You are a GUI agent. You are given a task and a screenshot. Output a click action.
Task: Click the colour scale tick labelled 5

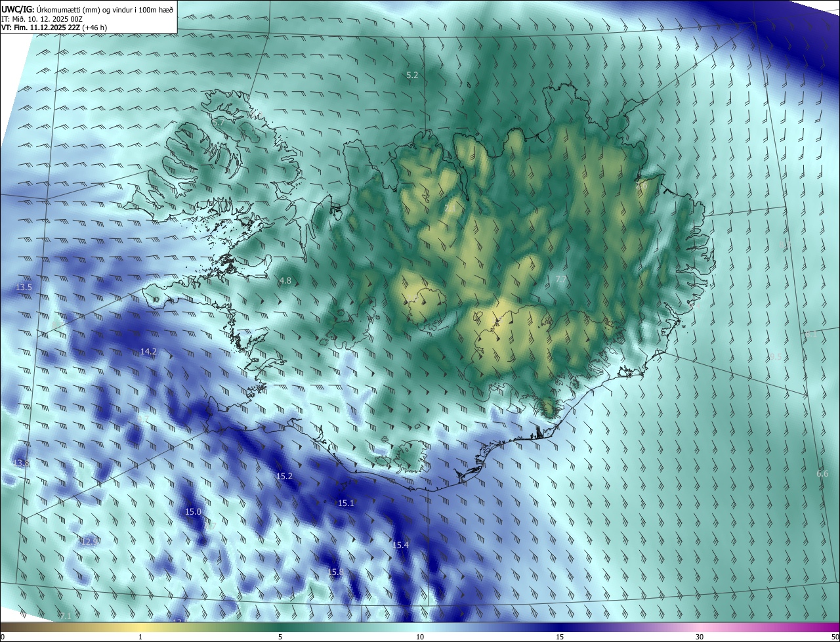coord(280,637)
